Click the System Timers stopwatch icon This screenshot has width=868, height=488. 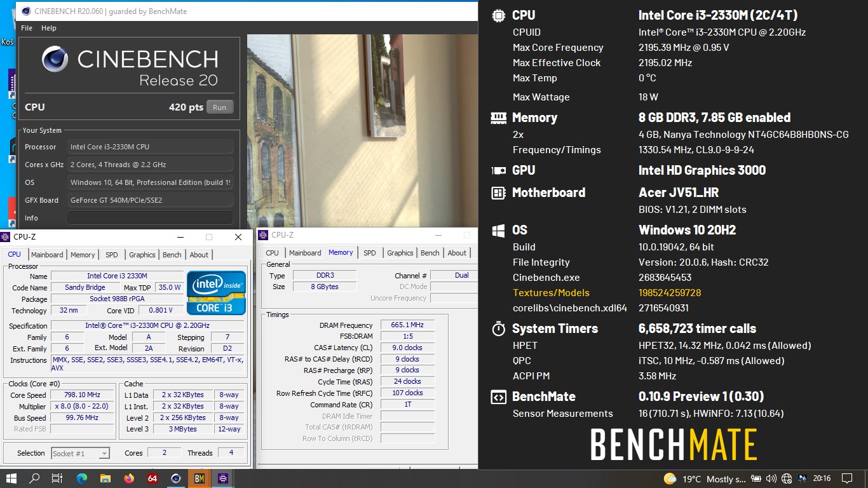click(x=499, y=329)
